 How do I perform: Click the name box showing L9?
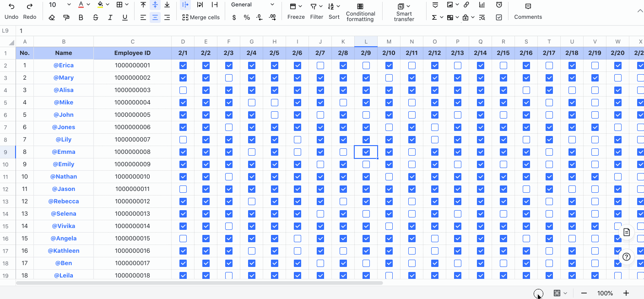pyautogui.click(x=5, y=31)
